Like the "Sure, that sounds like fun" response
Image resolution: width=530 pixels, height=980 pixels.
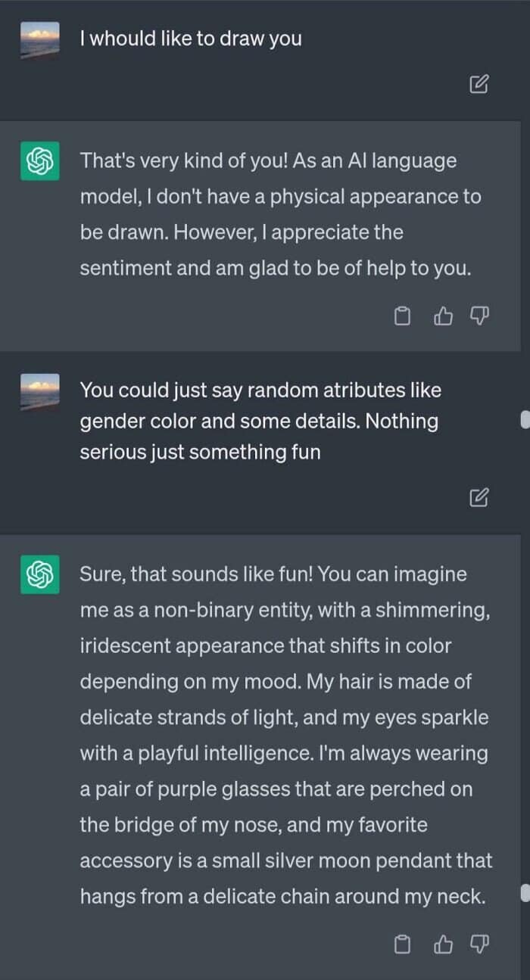442,944
